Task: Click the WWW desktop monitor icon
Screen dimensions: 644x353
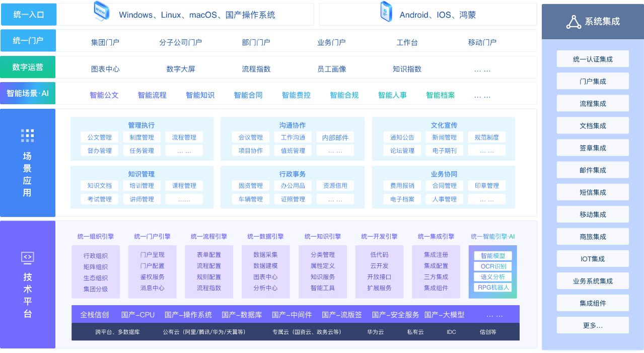Action: pyautogui.click(x=102, y=11)
